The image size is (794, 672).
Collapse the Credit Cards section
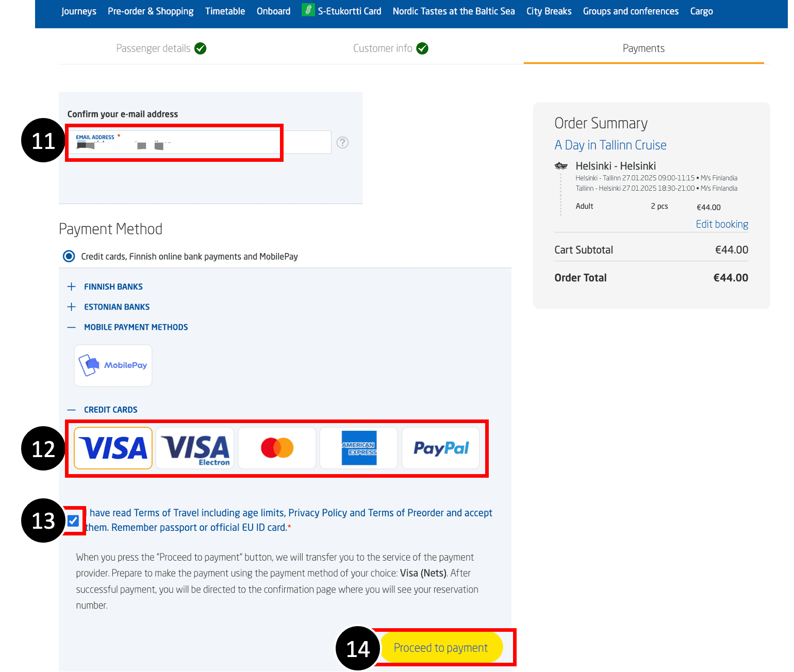click(x=102, y=410)
